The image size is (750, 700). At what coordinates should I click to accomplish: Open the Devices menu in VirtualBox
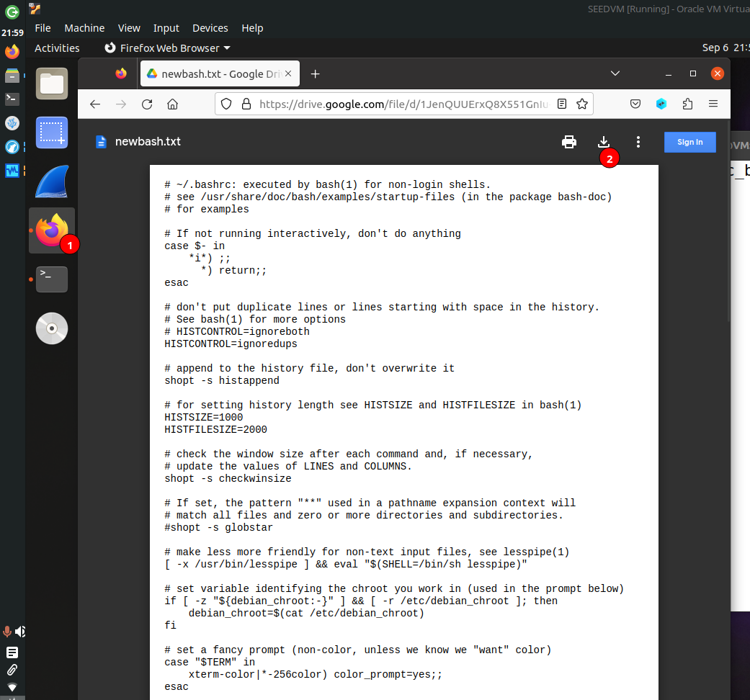click(210, 28)
